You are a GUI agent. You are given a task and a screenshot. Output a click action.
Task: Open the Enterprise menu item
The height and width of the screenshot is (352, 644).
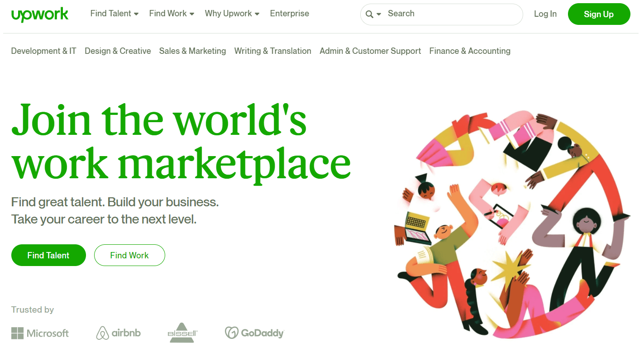[290, 14]
